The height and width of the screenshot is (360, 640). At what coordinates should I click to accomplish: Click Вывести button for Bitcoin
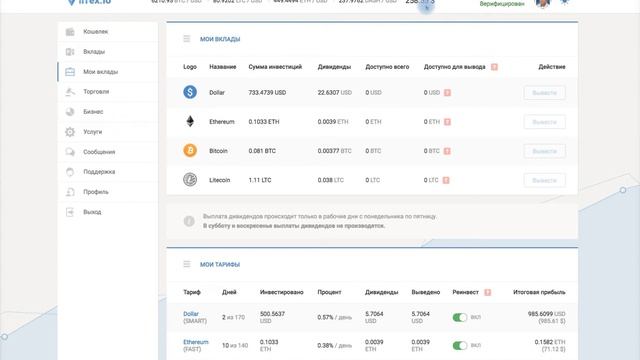click(x=544, y=151)
